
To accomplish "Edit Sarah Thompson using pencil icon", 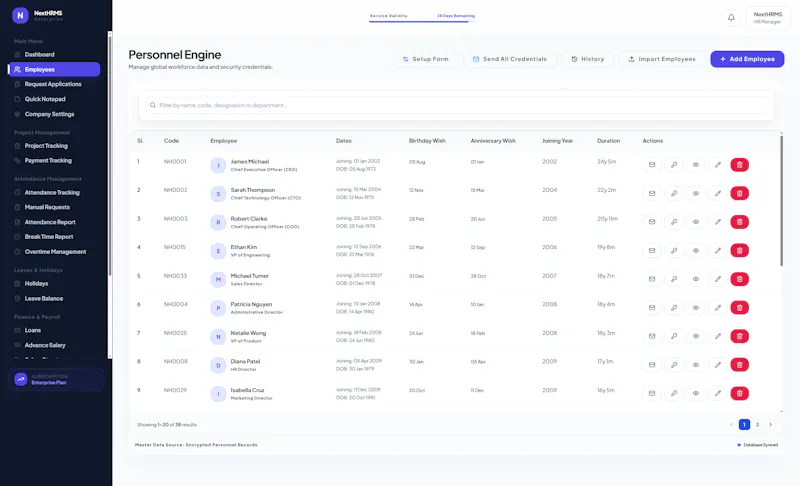I will pyautogui.click(x=718, y=193).
